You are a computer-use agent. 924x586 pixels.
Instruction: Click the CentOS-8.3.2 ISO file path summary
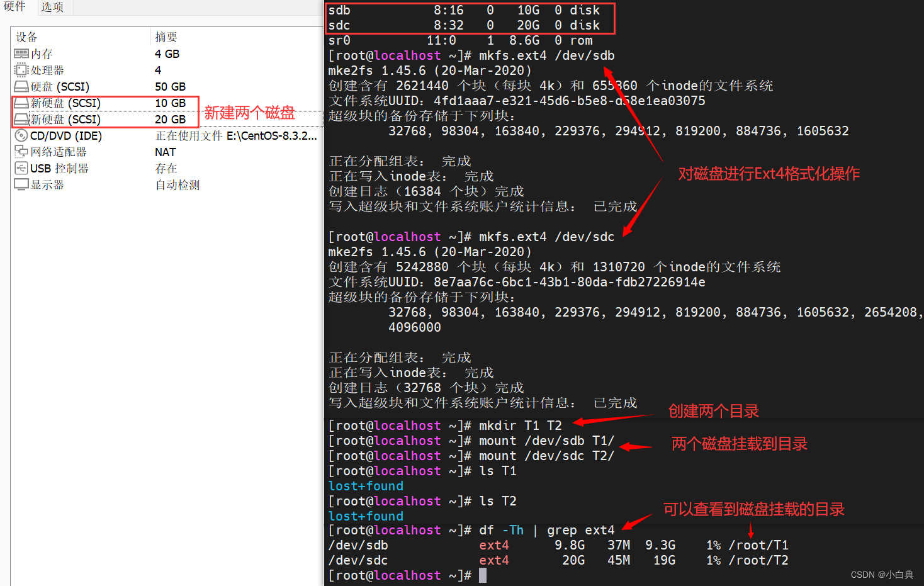coord(236,136)
